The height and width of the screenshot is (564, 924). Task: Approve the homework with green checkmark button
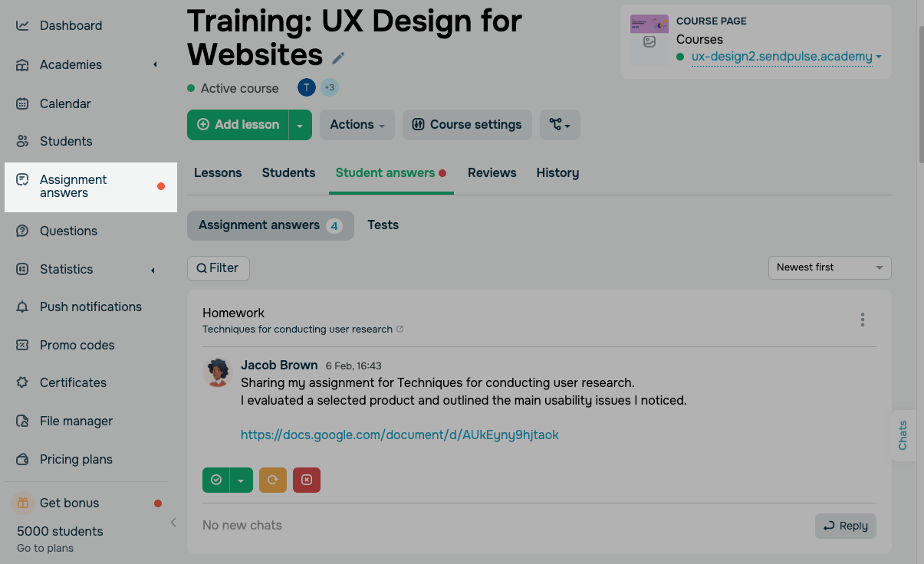click(x=216, y=480)
